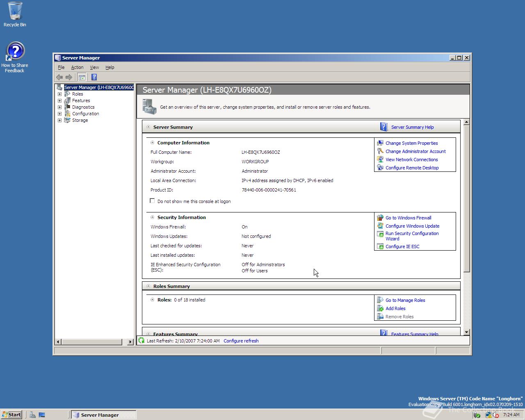Click the tree pane scroll right arrow

(x=130, y=342)
